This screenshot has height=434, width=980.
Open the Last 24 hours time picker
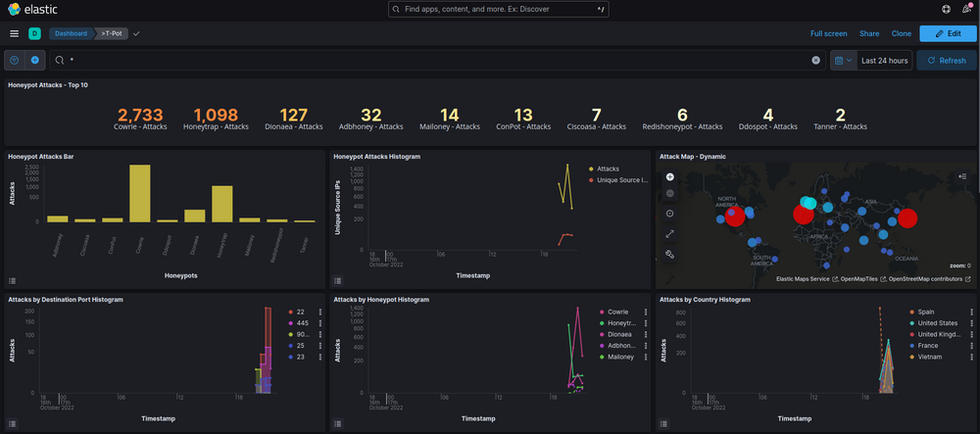(884, 61)
